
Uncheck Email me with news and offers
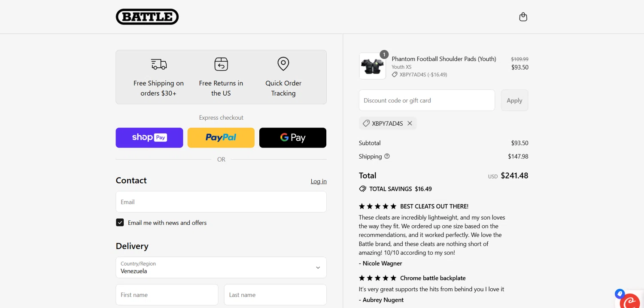[120, 223]
